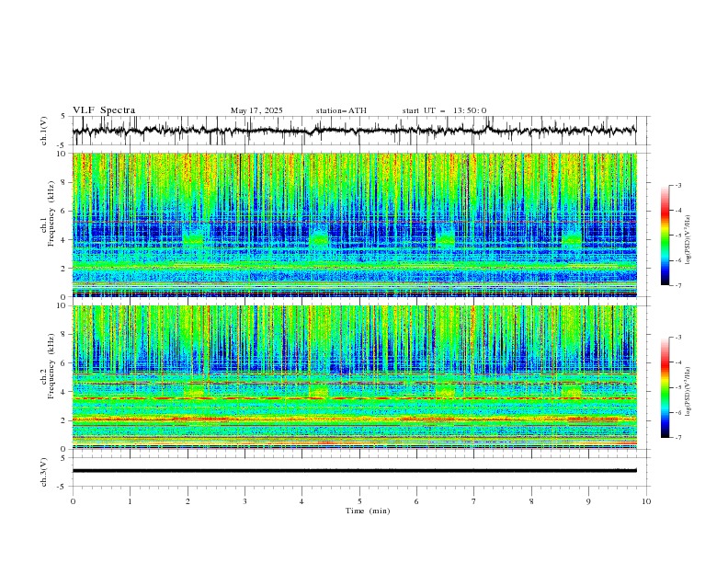Click time axis tick label '5'

(359, 501)
